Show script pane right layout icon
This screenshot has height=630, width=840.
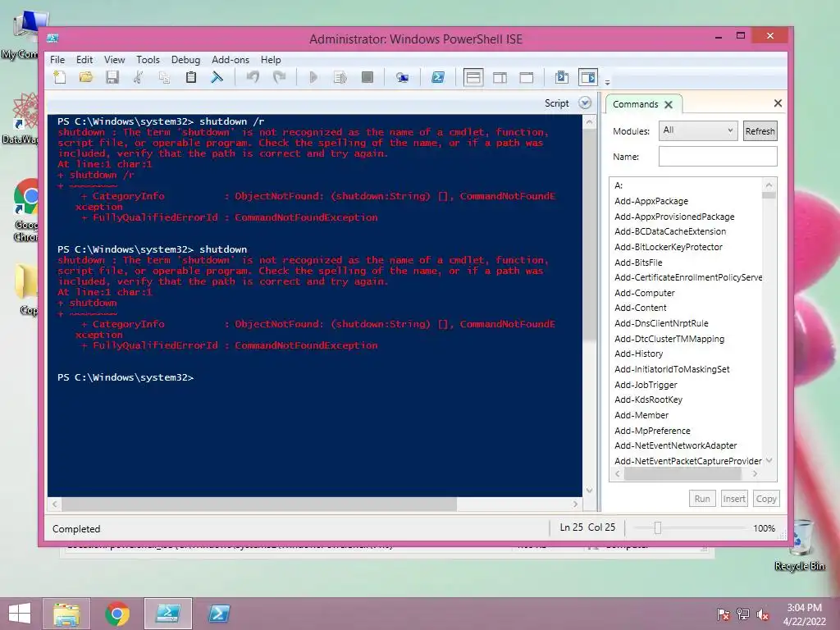[x=500, y=78]
